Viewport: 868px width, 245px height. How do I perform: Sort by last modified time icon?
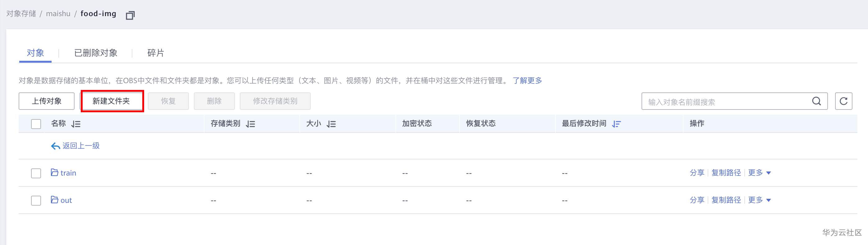[x=616, y=124]
